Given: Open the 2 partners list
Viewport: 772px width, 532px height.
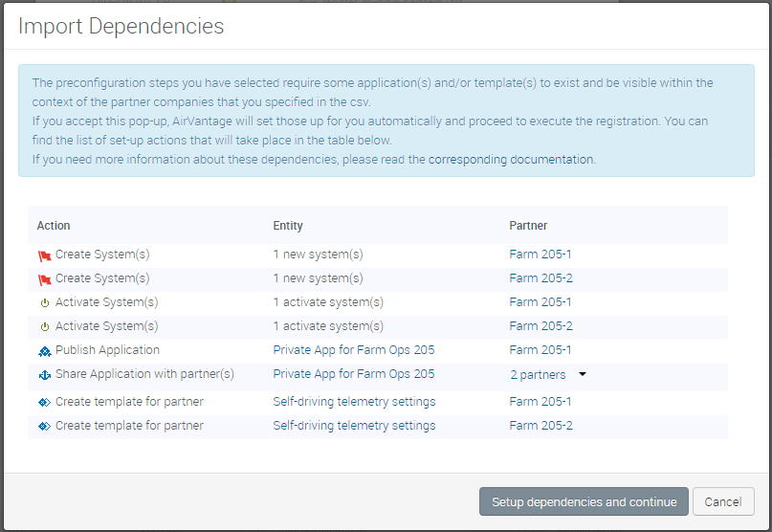Looking at the screenshot, I should pyautogui.click(x=538, y=374).
